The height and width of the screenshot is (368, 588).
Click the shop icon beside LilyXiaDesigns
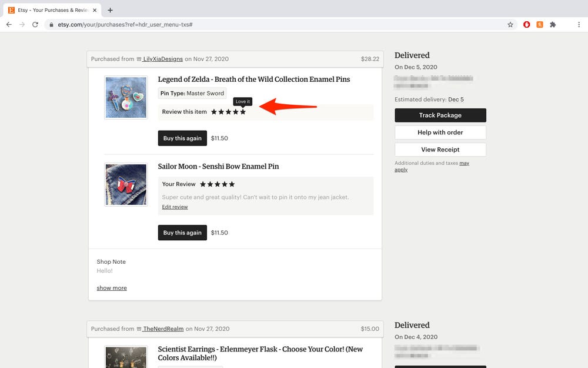pyautogui.click(x=139, y=59)
